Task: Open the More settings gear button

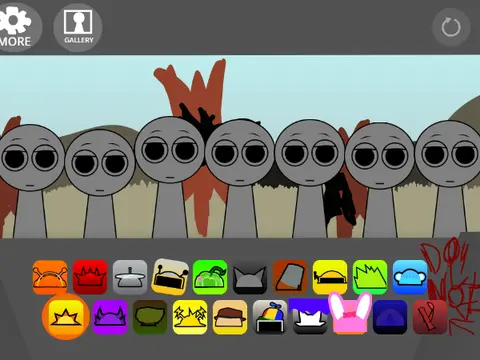Action: pos(17,27)
